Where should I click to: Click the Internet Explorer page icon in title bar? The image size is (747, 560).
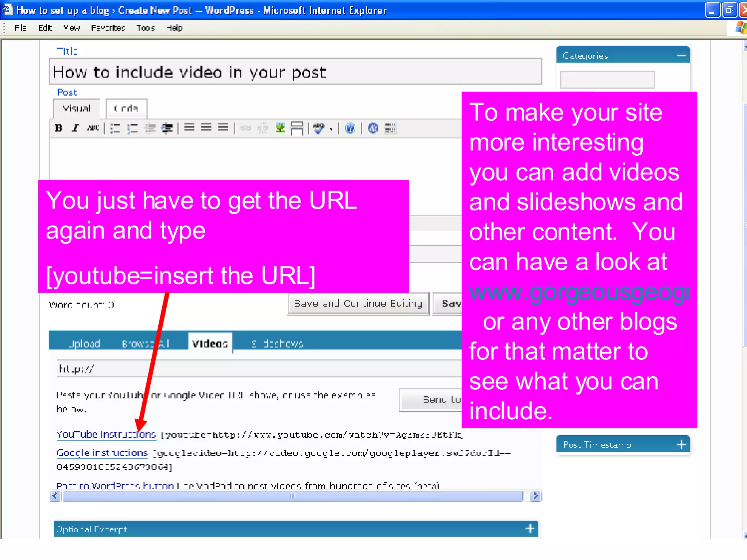tap(8, 9)
